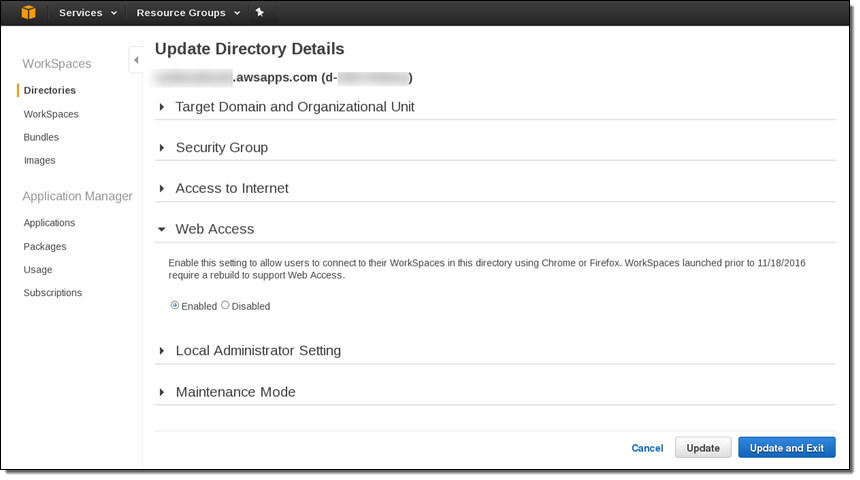The image size is (860, 480).
Task: Select the Enabled radio button
Action: (x=175, y=306)
